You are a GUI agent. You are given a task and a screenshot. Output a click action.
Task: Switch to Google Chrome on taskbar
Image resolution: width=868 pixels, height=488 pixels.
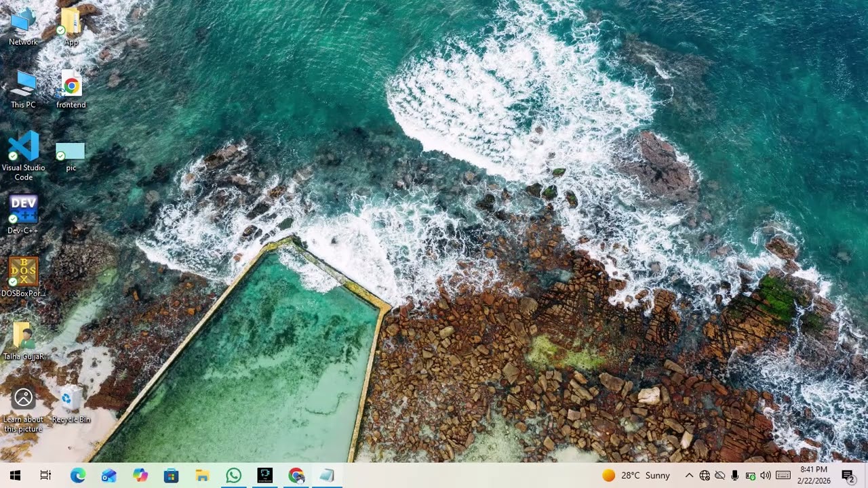click(296, 476)
